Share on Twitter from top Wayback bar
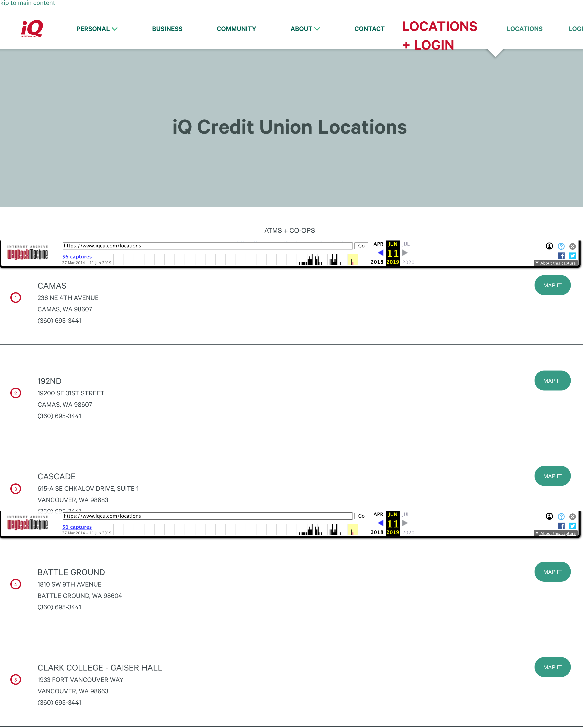This screenshot has width=583, height=728. [573, 256]
